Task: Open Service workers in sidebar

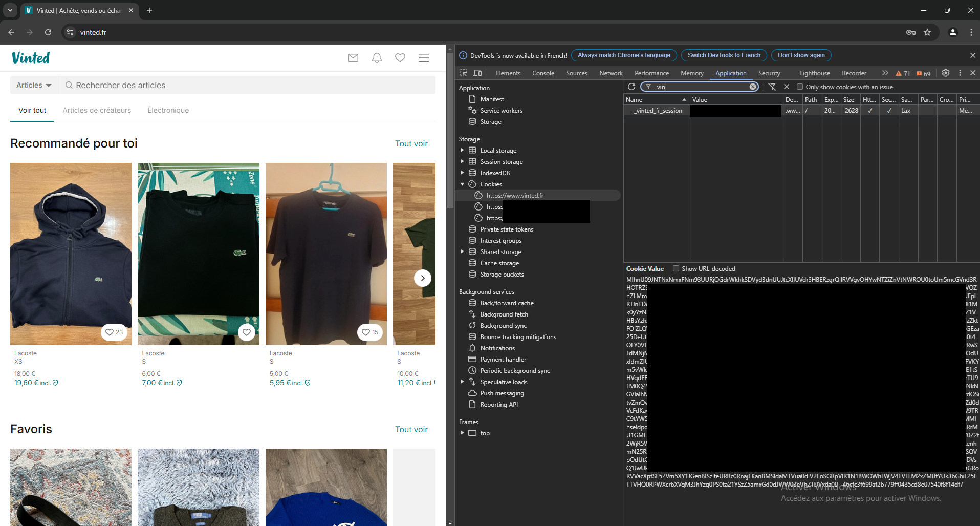Action: 501,110
